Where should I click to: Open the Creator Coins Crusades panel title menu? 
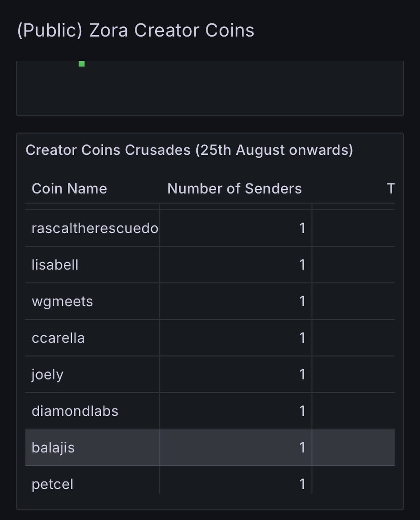coord(189,150)
